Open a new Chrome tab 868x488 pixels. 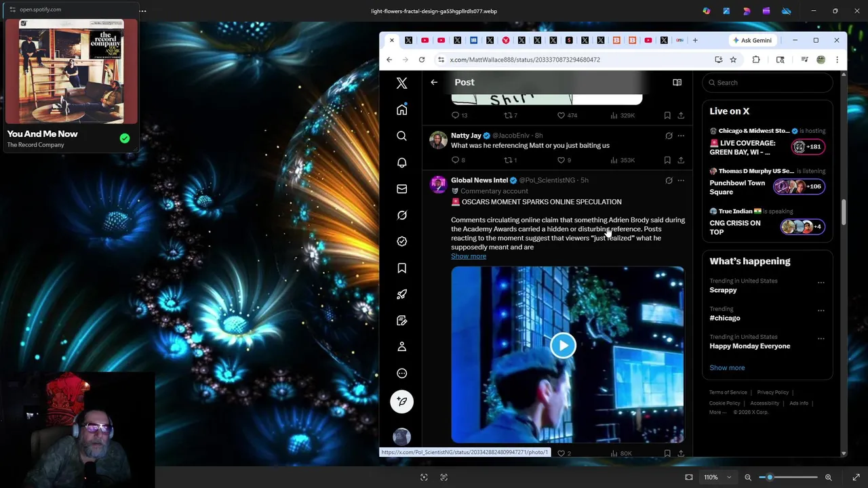[695, 40]
